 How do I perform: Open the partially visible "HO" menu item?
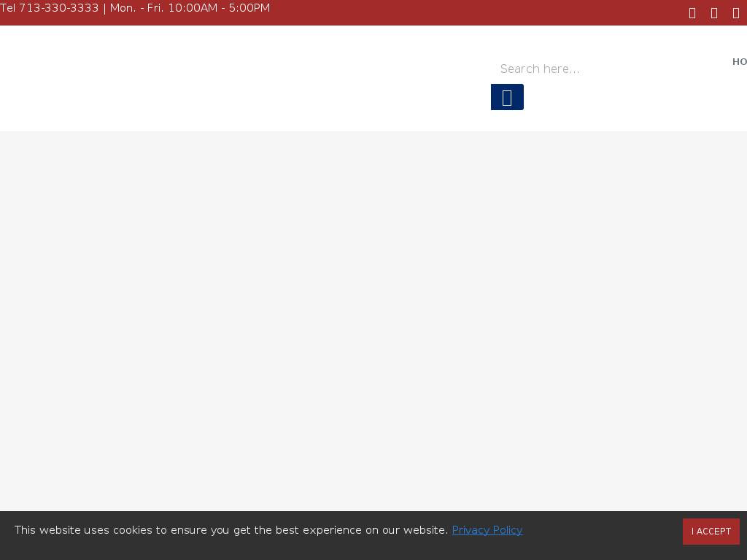point(739,62)
